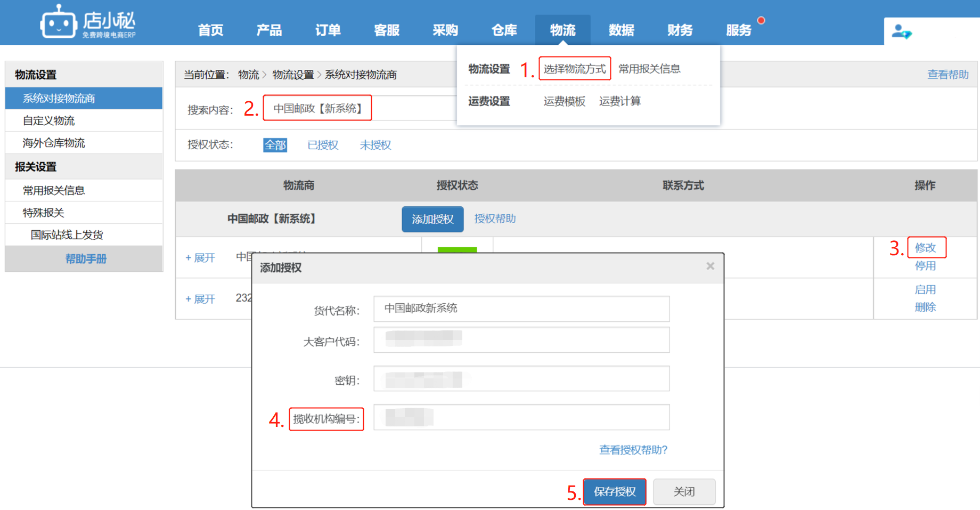
Task: Open the 物流 menu
Action: [562, 30]
